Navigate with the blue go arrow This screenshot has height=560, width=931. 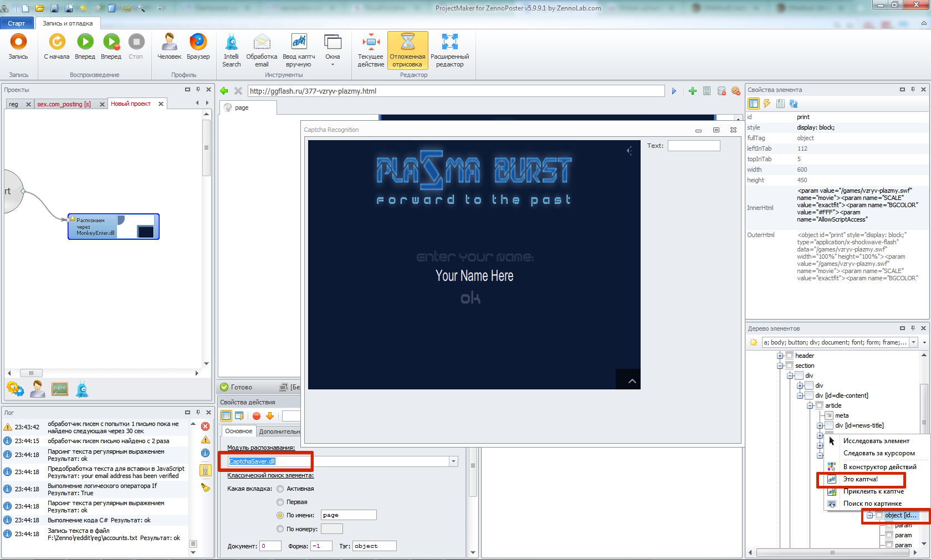pyautogui.click(x=674, y=91)
